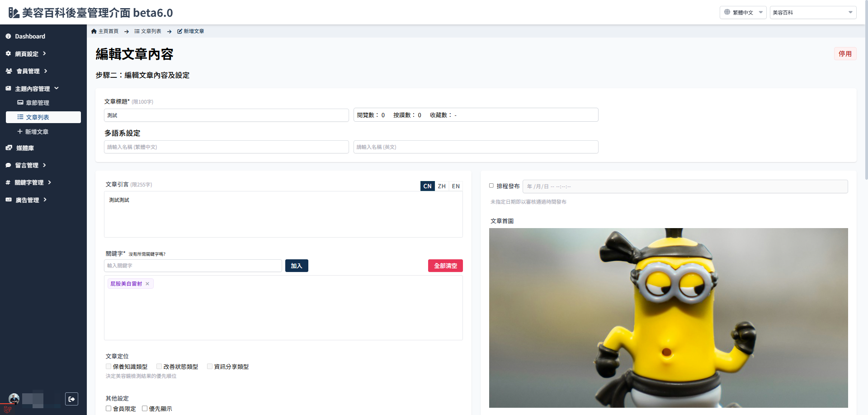Screen dimensions: 868x415
Task: Click the ad icon beside 廣告管理
Action: tap(9, 200)
